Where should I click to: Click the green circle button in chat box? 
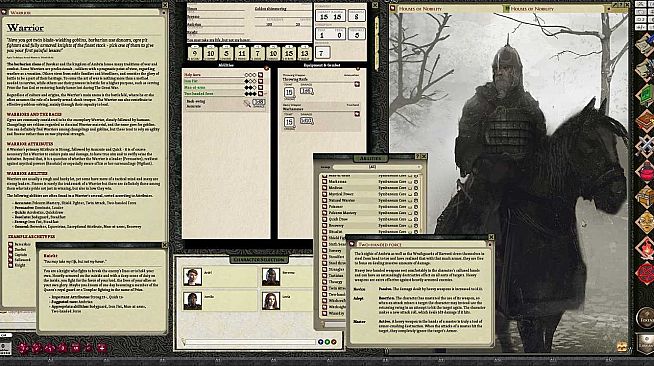[327, 342]
